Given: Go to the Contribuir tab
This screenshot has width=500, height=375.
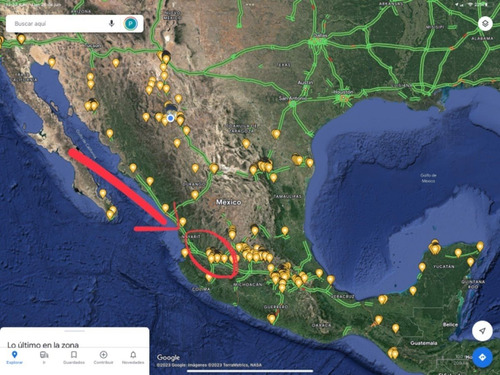Looking at the screenshot, I should (103, 357).
